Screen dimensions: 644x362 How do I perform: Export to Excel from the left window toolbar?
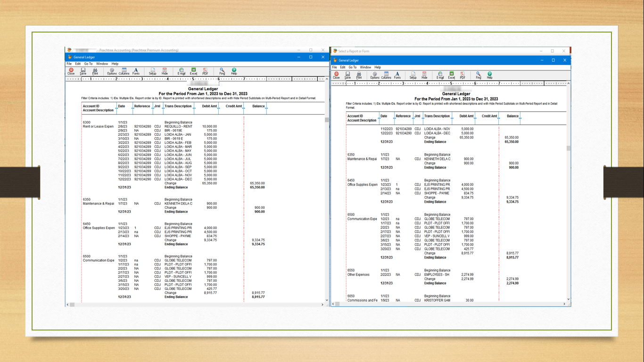193,71
